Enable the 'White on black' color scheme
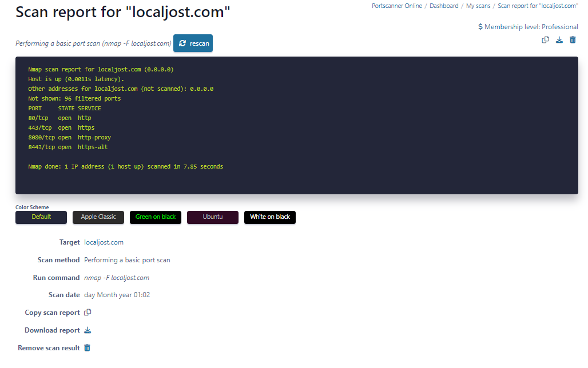The image size is (588, 368). [269, 217]
